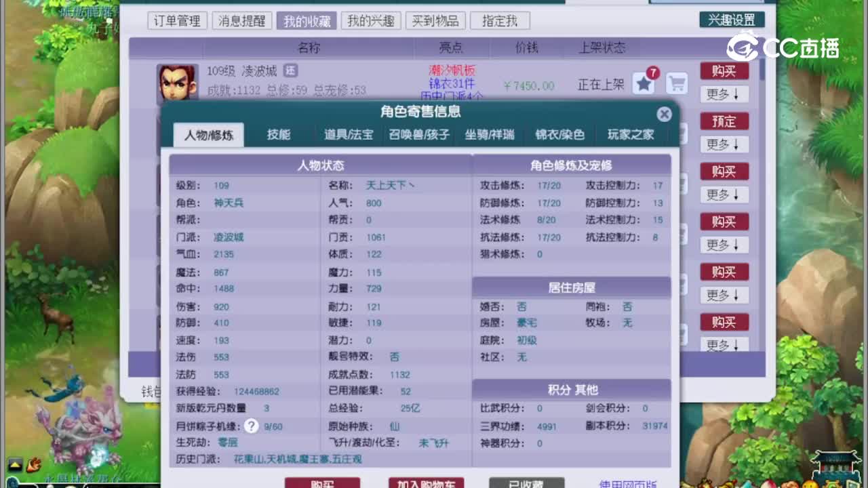Select 我的兴趣 in the top menu bar
The height and width of the screenshot is (488, 868).
coord(371,20)
